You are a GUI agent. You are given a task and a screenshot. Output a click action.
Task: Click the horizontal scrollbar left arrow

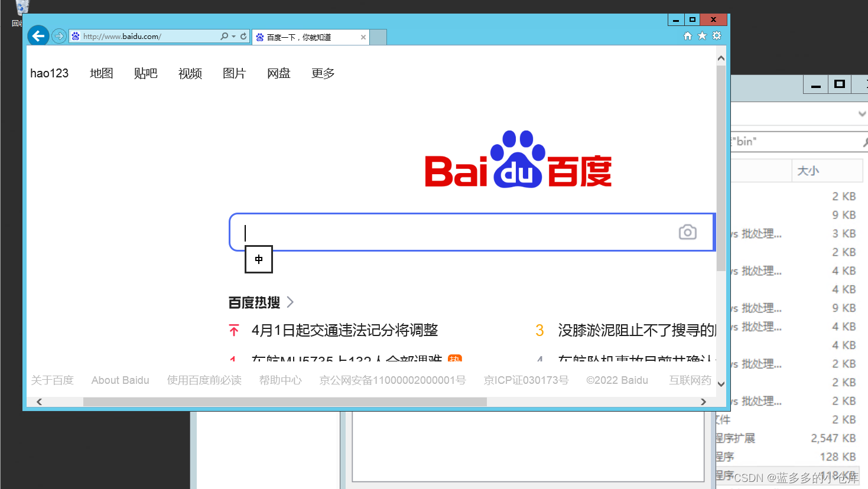point(39,402)
